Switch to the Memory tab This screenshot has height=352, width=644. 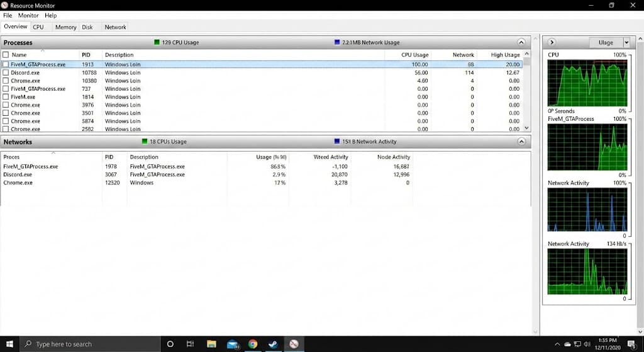pos(65,27)
